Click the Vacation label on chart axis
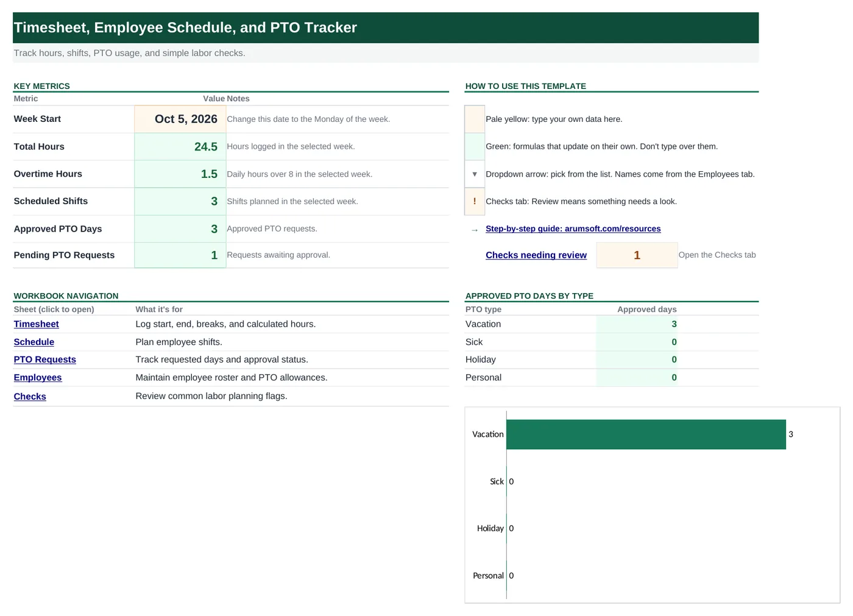The height and width of the screenshot is (616, 853). [x=487, y=434]
